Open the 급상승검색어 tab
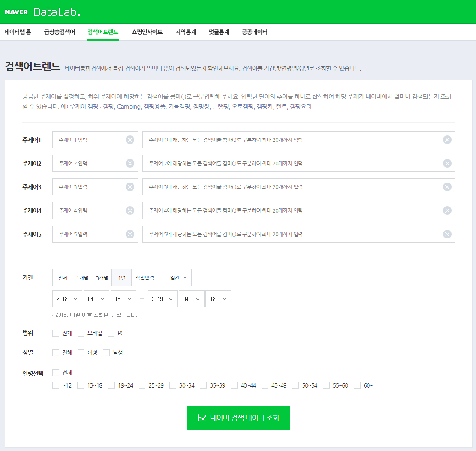The width and height of the screenshot is (476, 451). point(60,32)
